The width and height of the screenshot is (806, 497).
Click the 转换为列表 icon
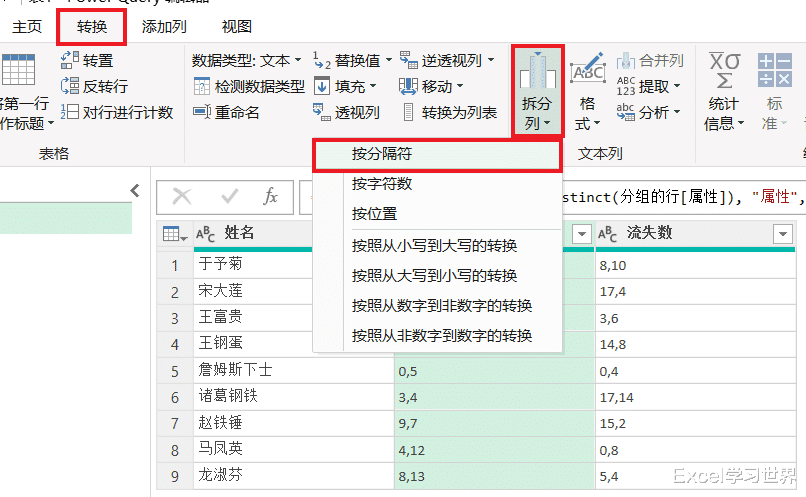pyautogui.click(x=408, y=112)
